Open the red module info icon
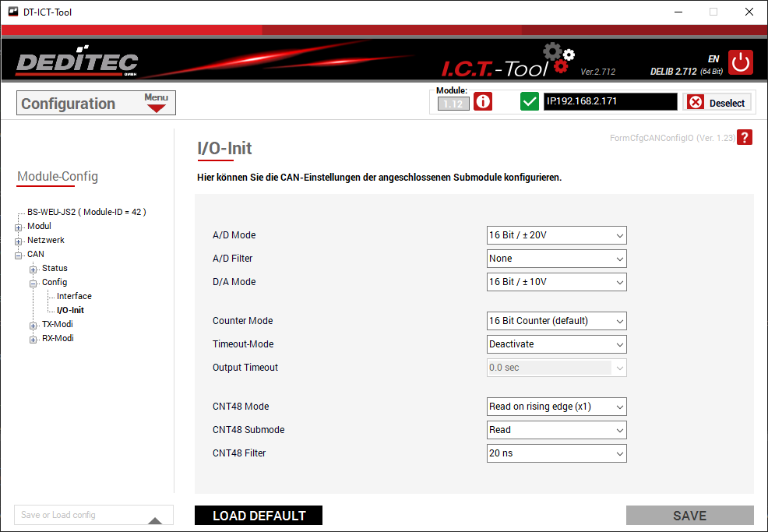Image resolution: width=768 pixels, height=532 pixels. (483, 102)
